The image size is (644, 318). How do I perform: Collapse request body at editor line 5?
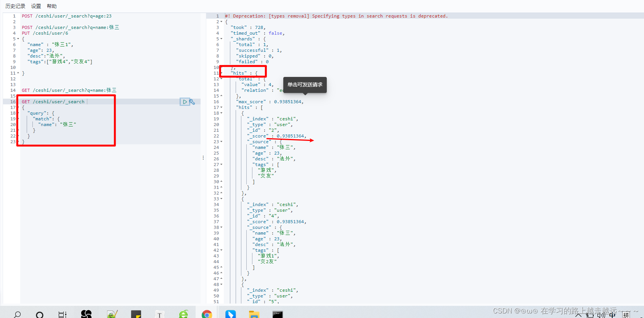coord(18,39)
